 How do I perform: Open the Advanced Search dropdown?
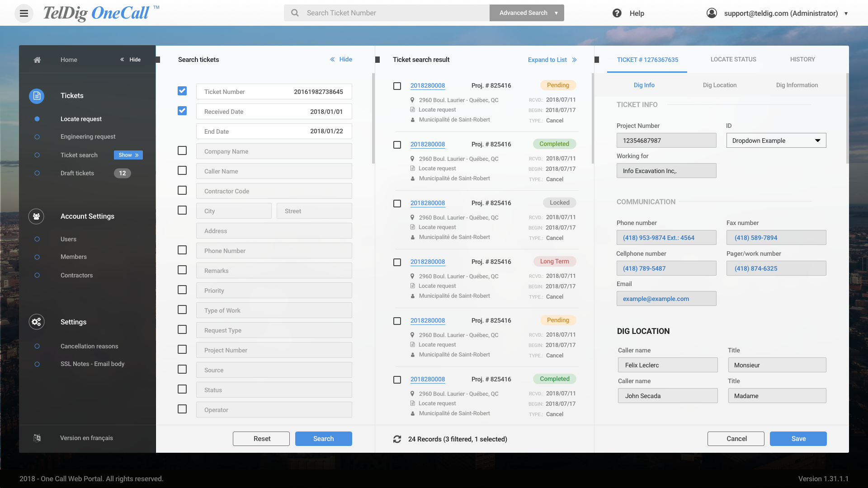tap(556, 13)
